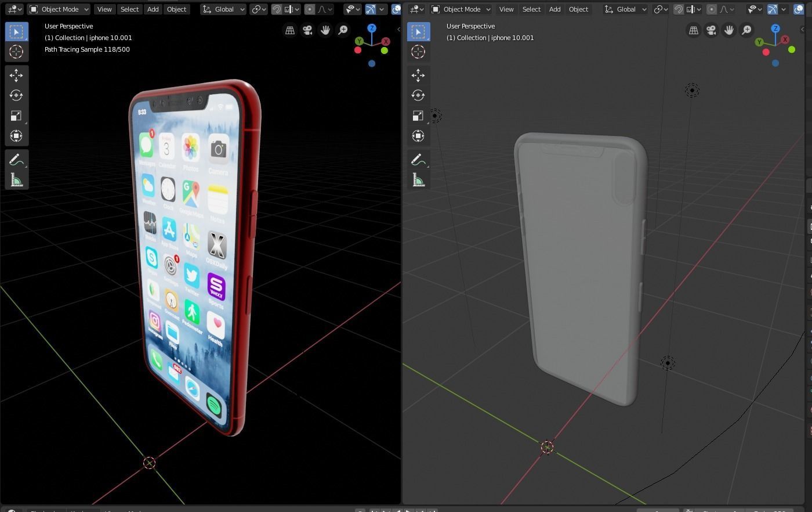Open Object menu in left viewport
The height and width of the screenshot is (512, 812).
pyautogui.click(x=176, y=9)
